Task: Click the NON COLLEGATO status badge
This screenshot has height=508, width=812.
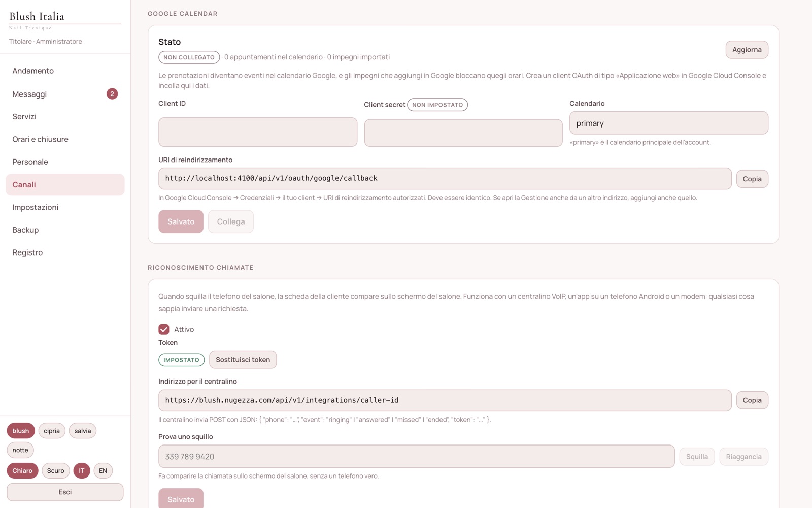Action: (x=189, y=57)
